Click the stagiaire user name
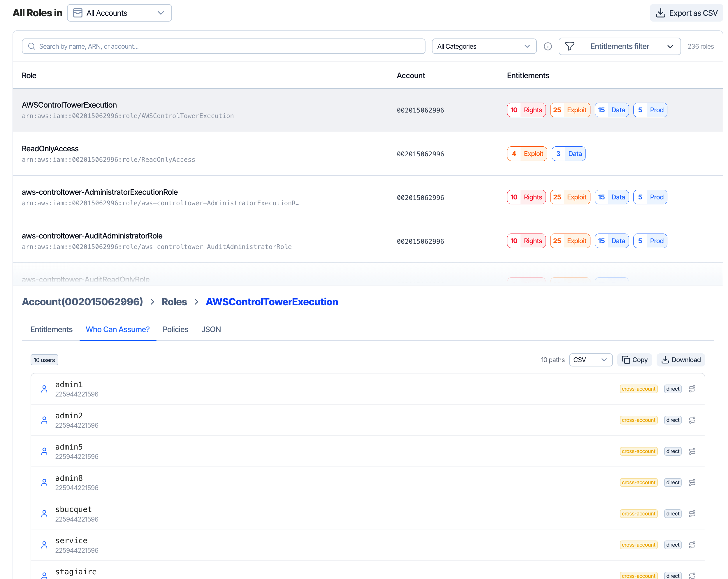The height and width of the screenshot is (579, 728). click(x=76, y=572)
